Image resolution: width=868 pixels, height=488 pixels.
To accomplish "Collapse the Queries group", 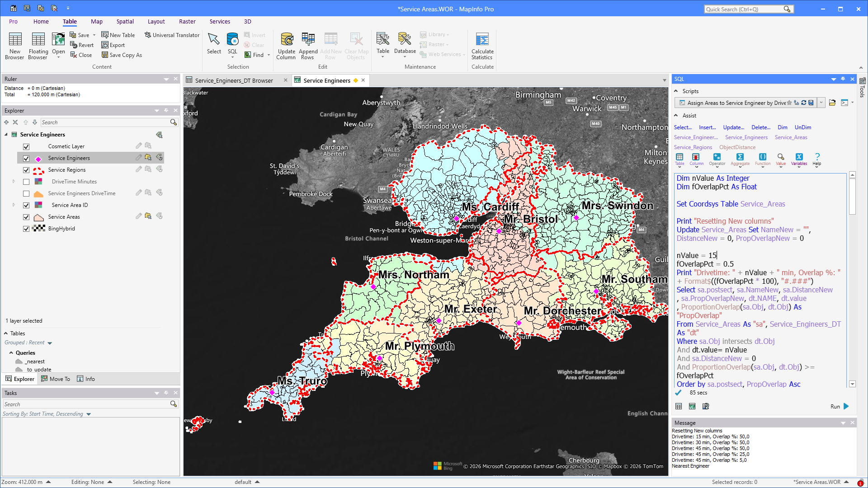I will (x=11, y=353).
